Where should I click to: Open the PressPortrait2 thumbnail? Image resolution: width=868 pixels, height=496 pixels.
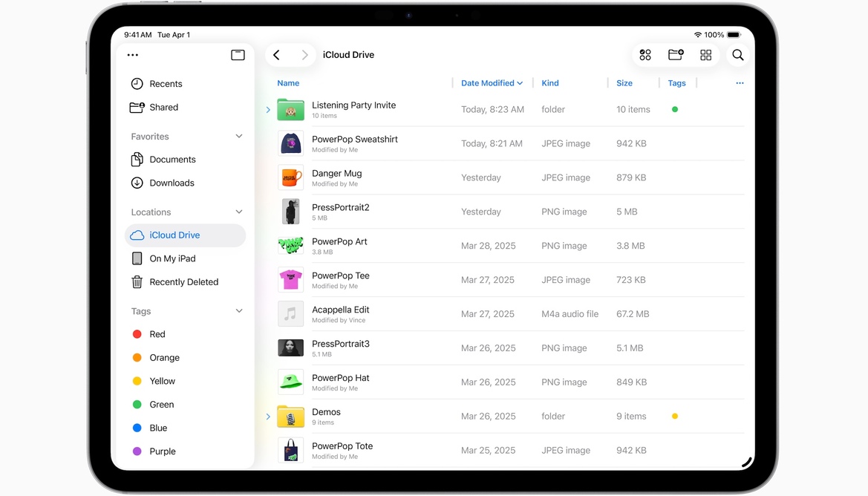290,212
